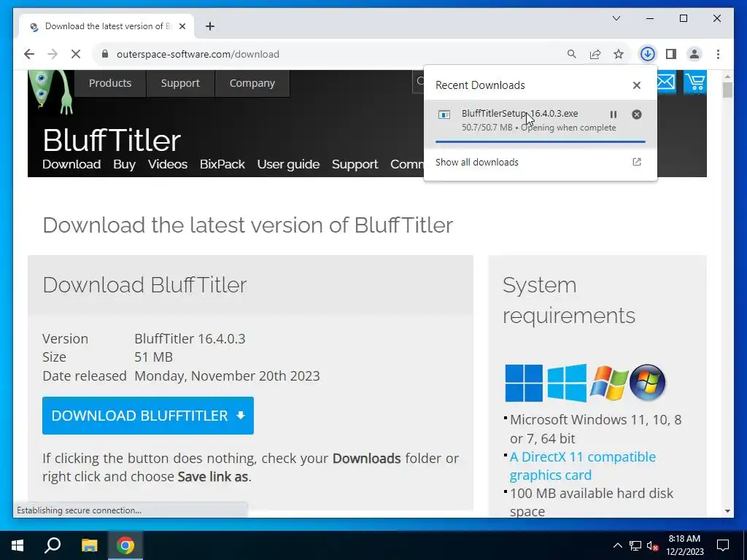Click the 'Monday, November 20th 2023' date
This screenshot has height=560, width=747.
point(228,376)
